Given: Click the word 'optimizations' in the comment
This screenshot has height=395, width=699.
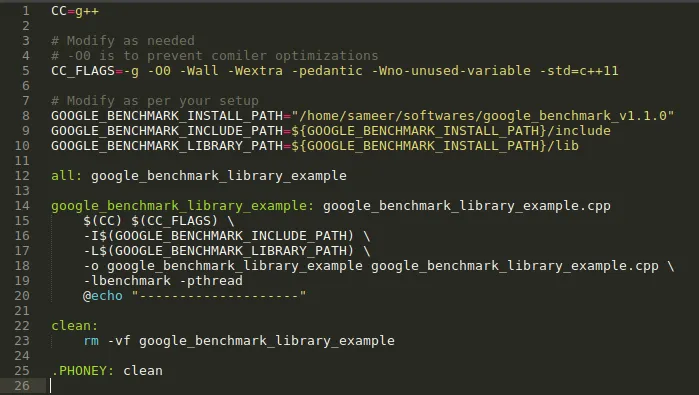Looking at the screenshot, I should tap(327, 56).
